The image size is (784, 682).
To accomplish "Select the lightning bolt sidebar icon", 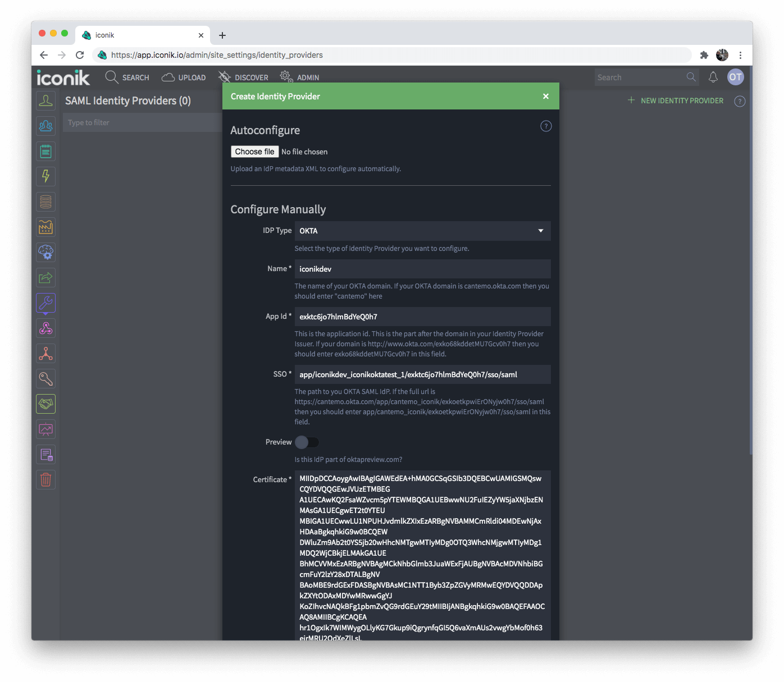I will (x=46, y=176).
